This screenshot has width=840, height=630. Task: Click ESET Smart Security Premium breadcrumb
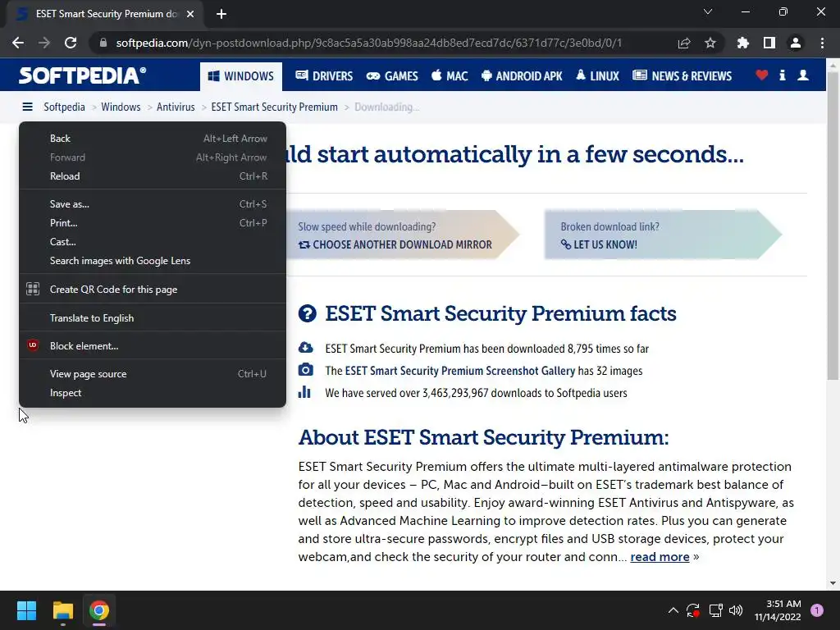[274, 107]
